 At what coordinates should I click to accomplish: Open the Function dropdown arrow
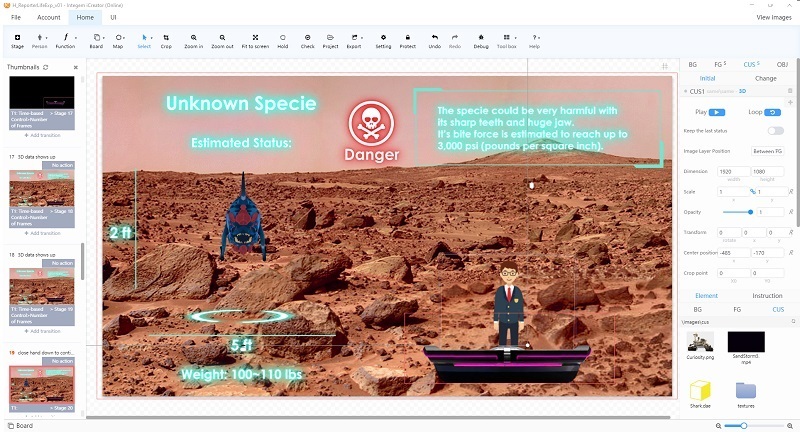click(x=76, y=38)
